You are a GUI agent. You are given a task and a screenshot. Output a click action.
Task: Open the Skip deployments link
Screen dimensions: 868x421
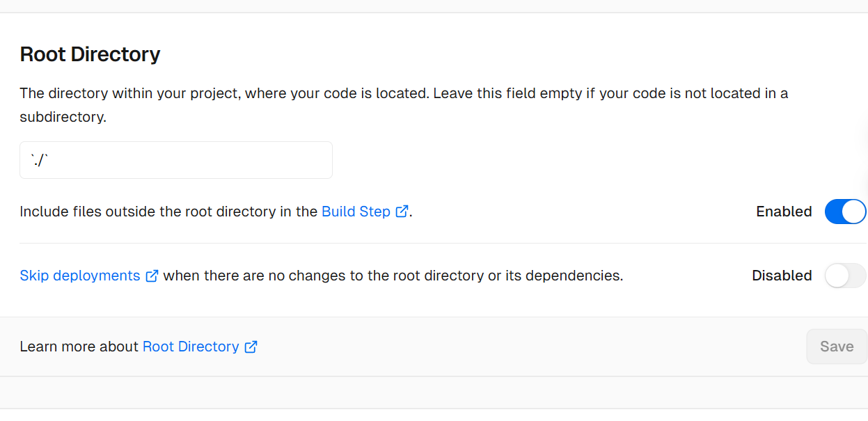pyautogui.click(x=80, y=276)
